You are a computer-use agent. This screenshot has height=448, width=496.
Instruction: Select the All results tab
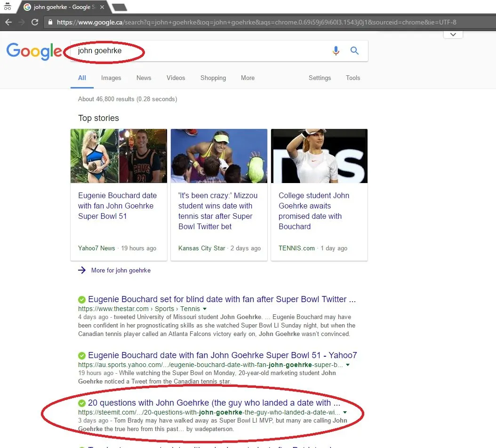point(82,78)
